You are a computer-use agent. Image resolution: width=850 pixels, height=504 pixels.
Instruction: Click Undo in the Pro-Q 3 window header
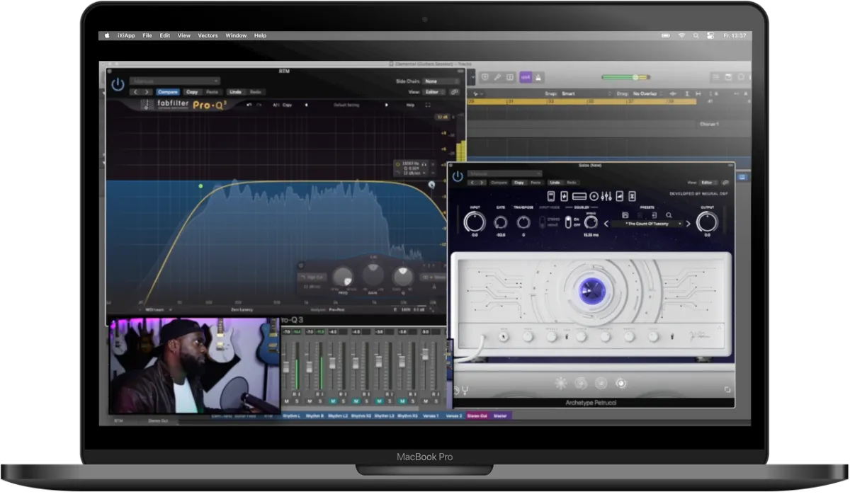(x=235, y=92)
